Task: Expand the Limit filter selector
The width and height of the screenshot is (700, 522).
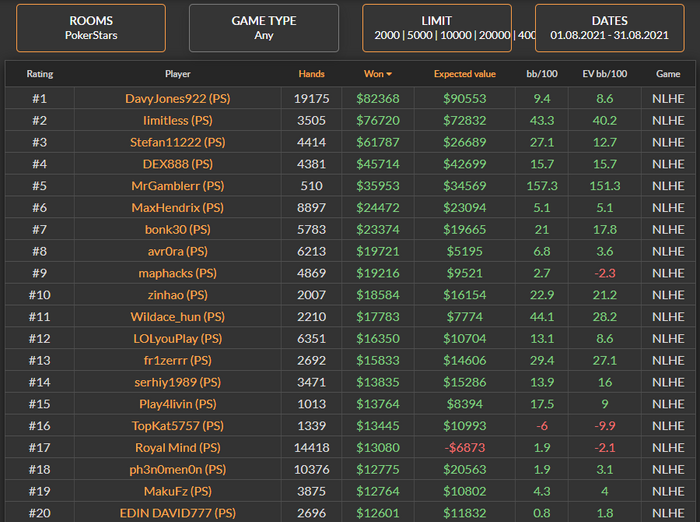Action: (x=437, y=27)
